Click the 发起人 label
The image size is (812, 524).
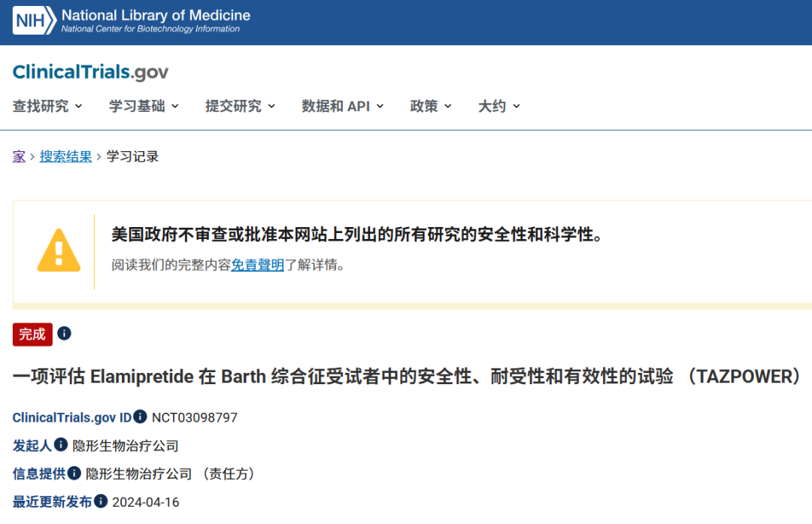click(x=32, y=445)
